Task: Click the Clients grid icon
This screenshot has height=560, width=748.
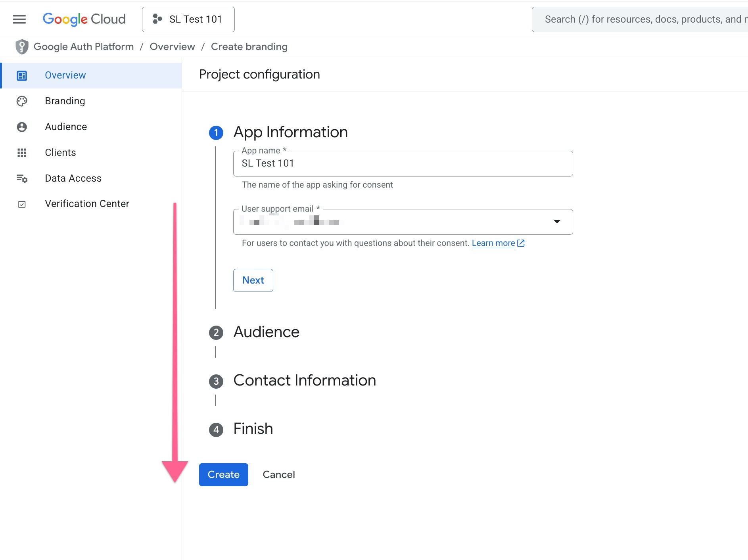Action: [x=22, y=153]
